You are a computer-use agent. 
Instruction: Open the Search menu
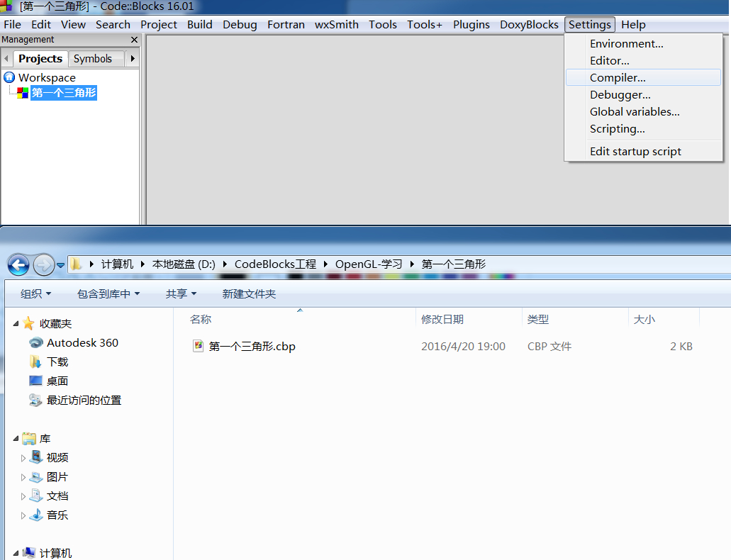click(113, 25)
